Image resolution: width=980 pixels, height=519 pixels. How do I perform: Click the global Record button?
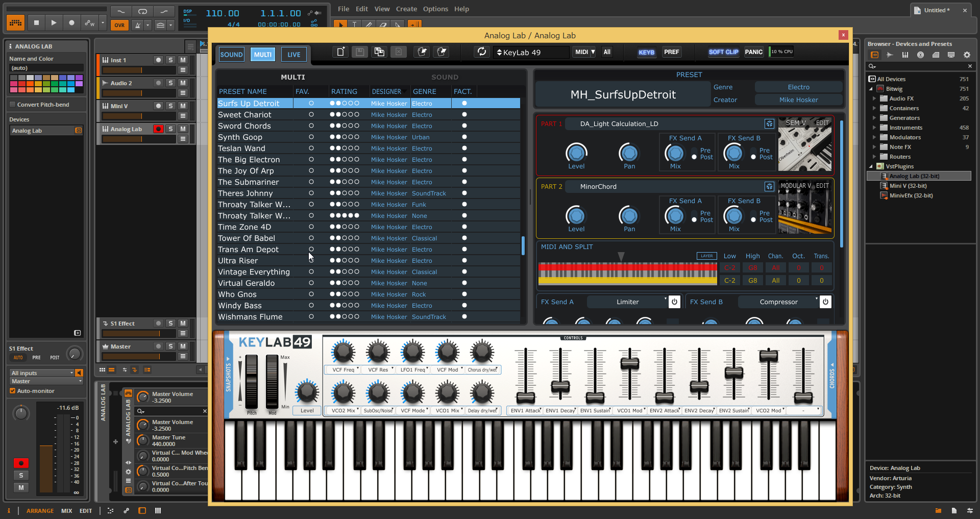71,22
